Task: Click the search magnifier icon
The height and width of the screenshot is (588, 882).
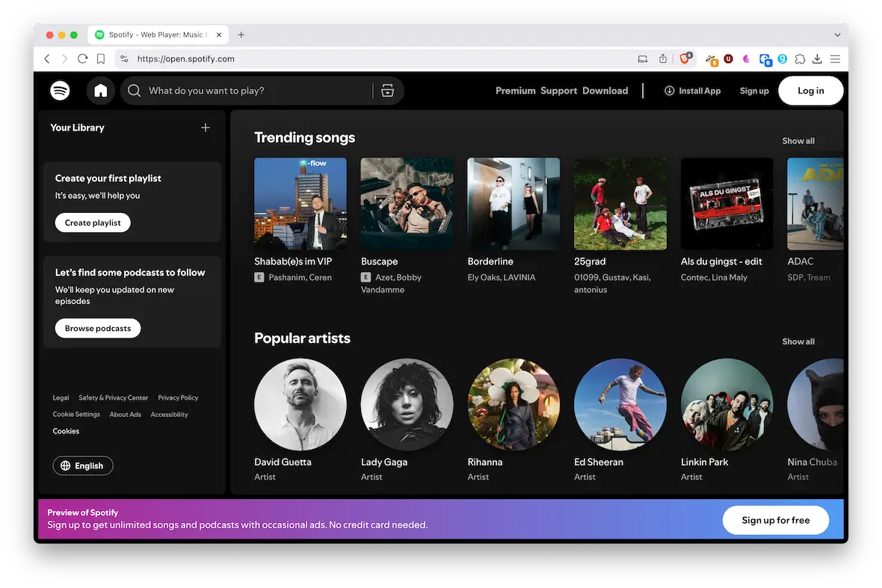Action: point(134,90)
